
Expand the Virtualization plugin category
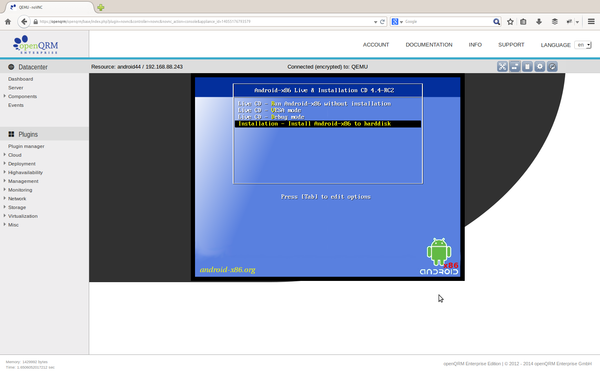tap(23, 216)
